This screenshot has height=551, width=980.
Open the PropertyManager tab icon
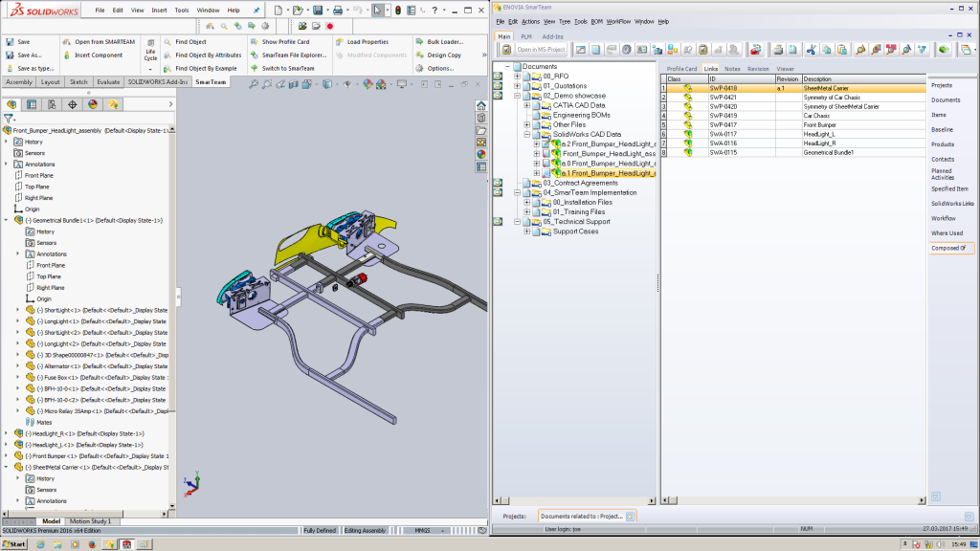pyautogui.click(x=32, y=104)
